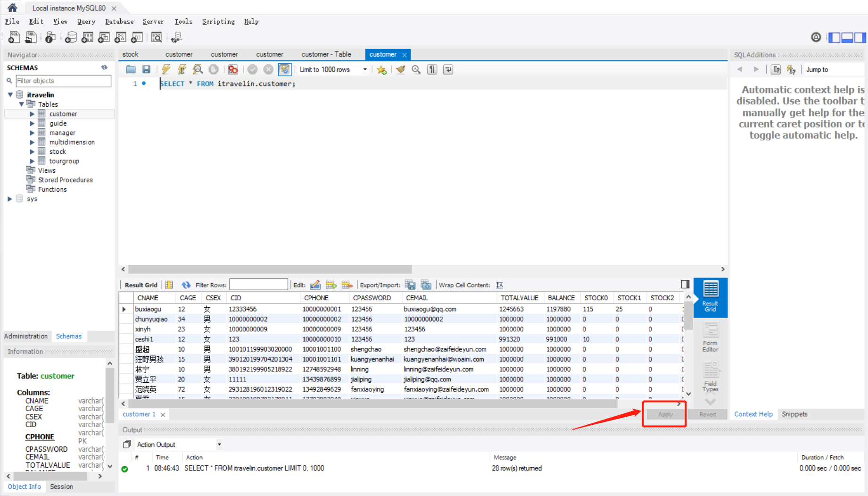This screenshot has width=868, height=496.
Task: Click the SQL editor horizontal scrollbar
Action: point(270,269)
